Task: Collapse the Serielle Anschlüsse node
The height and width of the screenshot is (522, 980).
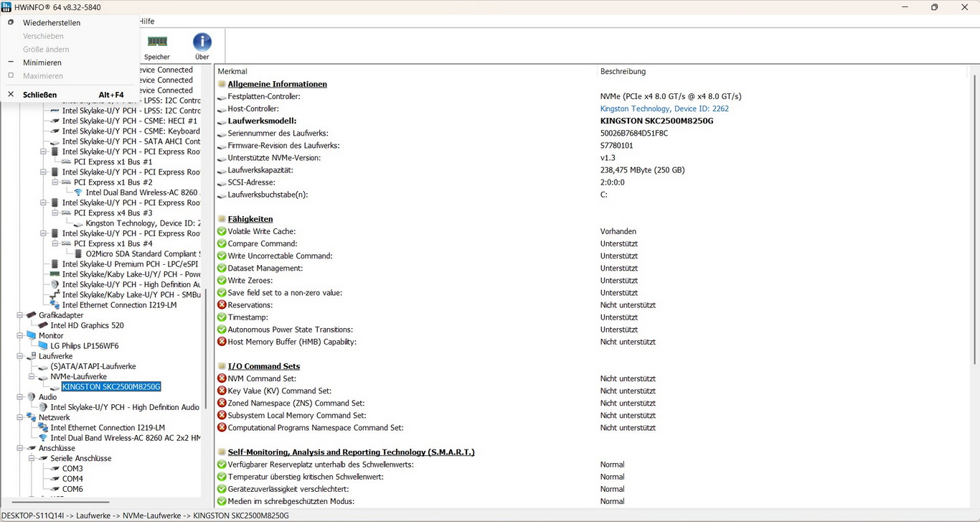Action: [32, 458]
